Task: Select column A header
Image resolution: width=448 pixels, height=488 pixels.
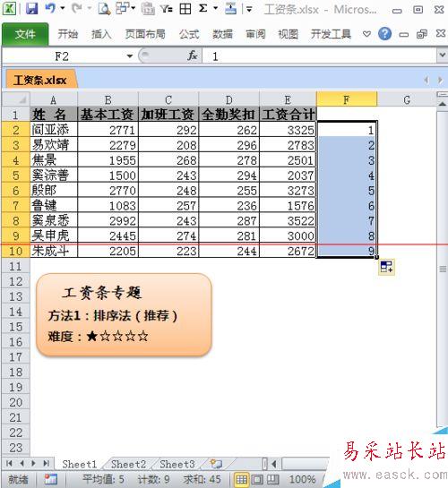Action: click(54, 100)
